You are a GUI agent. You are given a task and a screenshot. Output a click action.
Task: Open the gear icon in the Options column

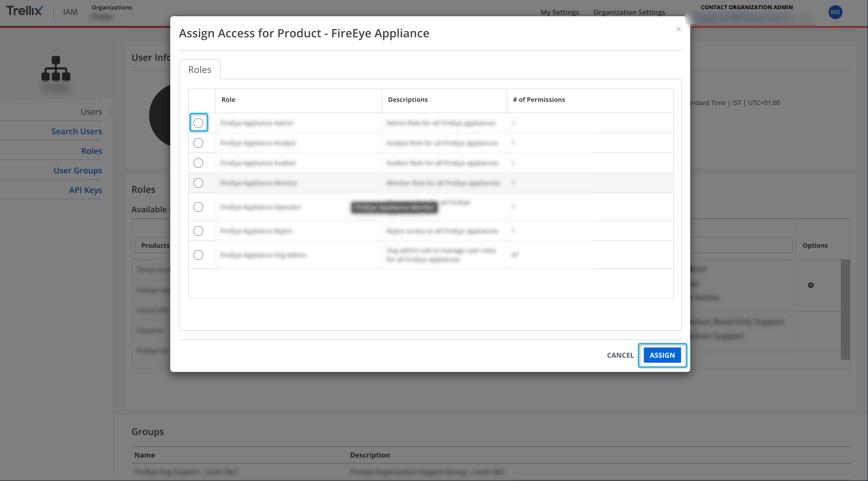point(811,285)
